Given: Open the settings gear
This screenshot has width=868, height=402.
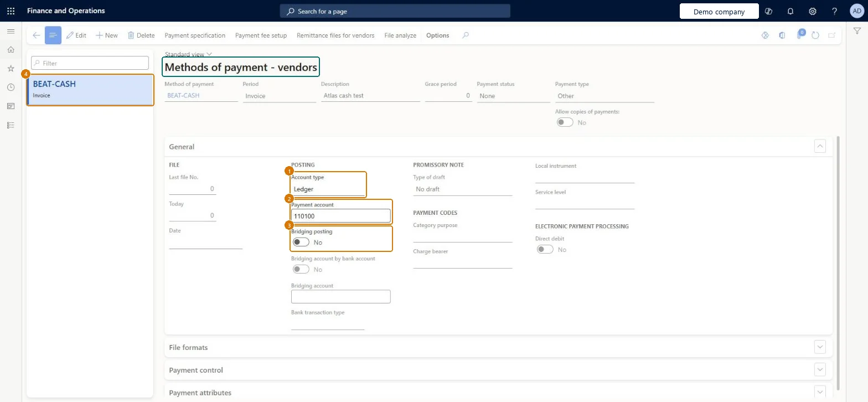Looking at the screenshot, I should pyautogui.click(x=813, y=11).
